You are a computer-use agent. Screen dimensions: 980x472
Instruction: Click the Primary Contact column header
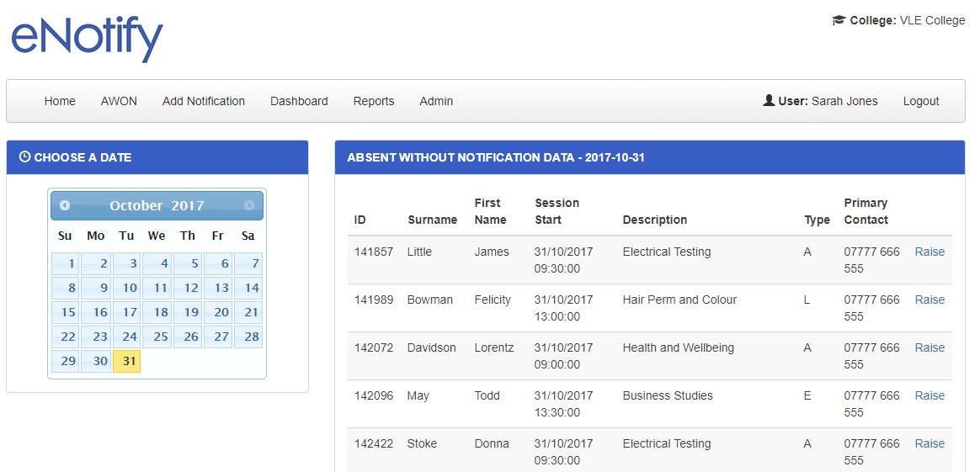click(x=865, y=211)
